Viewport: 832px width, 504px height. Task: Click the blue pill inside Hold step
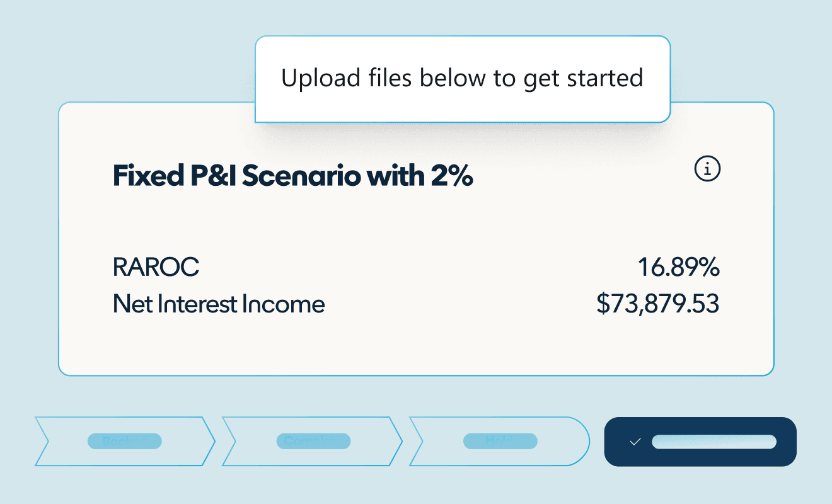pos(500,441)
